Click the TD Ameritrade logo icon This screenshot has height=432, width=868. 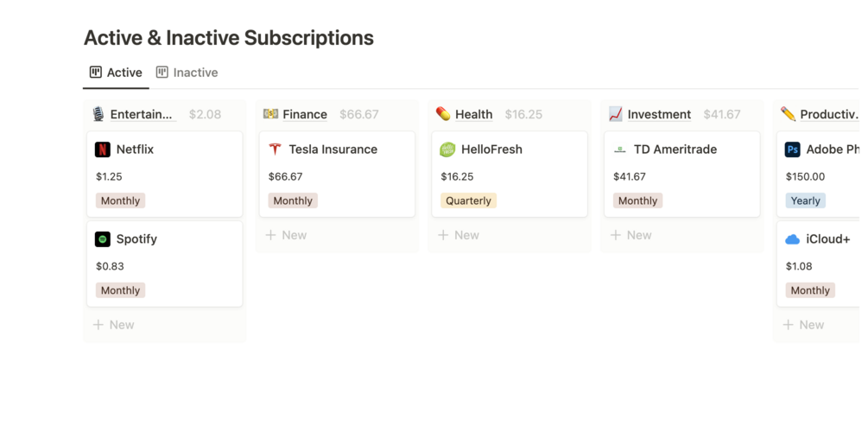pos(619,149)
